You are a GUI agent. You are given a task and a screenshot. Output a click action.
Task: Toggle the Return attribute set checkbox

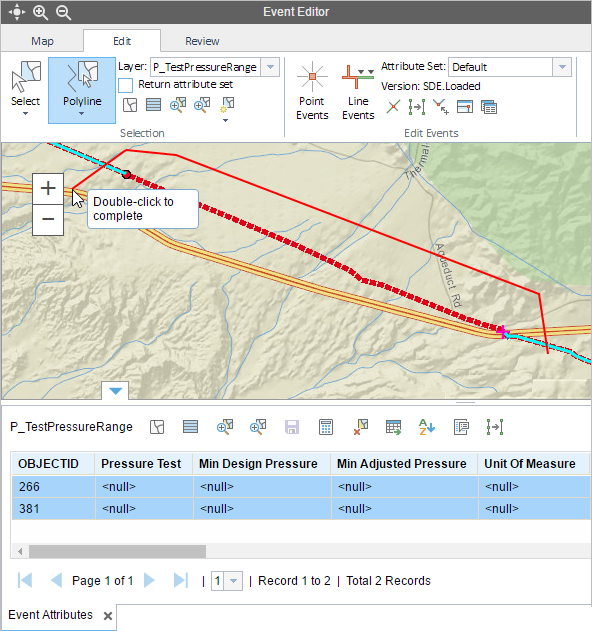click(126, 85)
